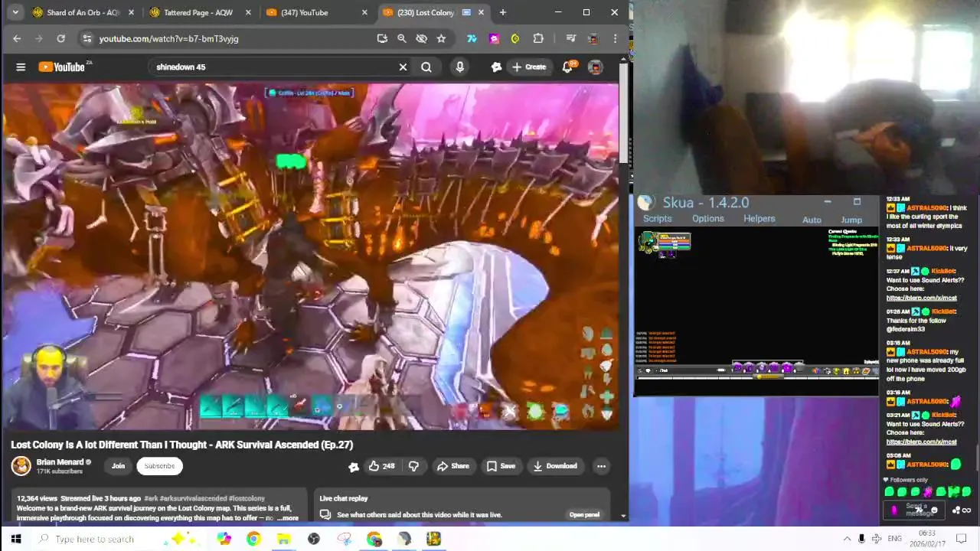Click the crossed-eye tracking protection icon
Image resolution: width=980 pixels, height=551 pixels.
(421, 38)
